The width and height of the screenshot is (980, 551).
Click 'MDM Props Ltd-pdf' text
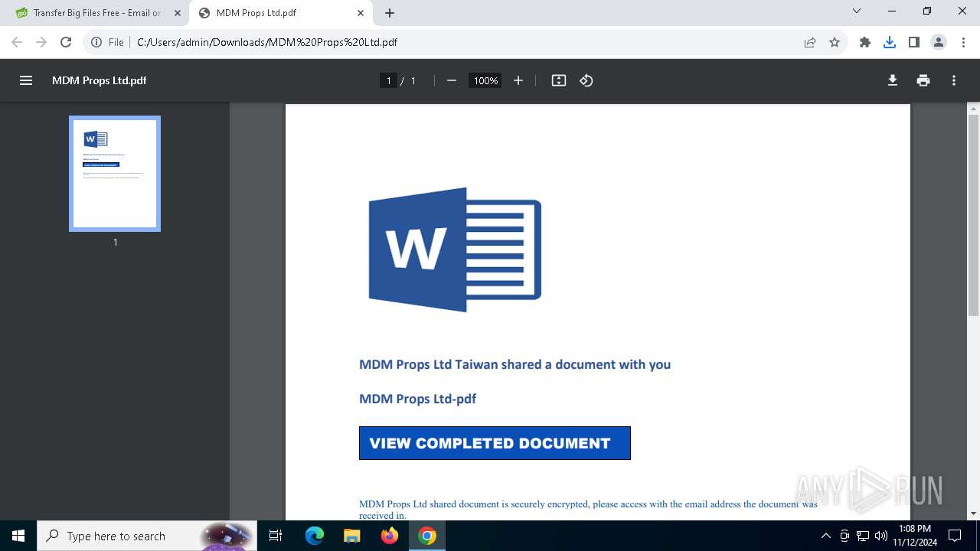[418, 399]
